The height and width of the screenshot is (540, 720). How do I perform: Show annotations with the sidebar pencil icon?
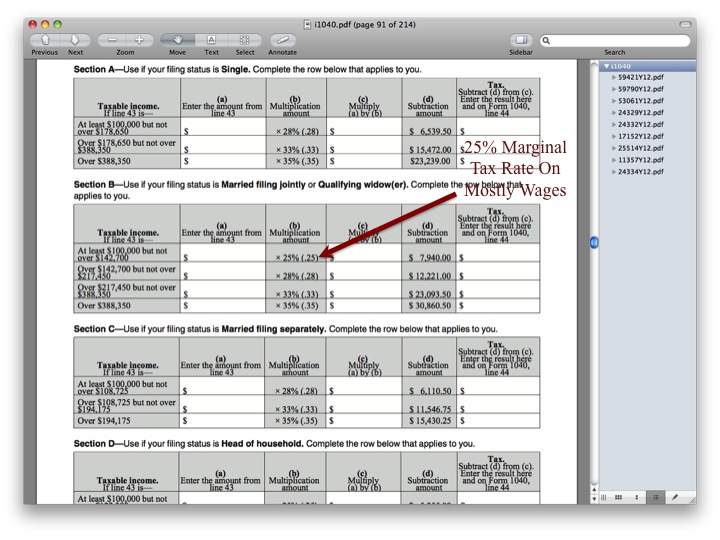675,497
